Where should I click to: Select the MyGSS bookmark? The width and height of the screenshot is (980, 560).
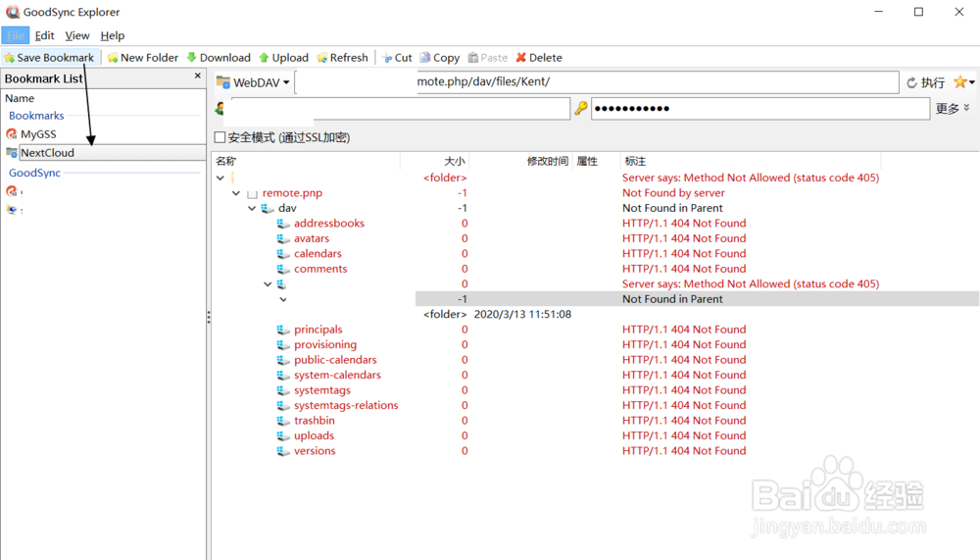pos(38,134)
